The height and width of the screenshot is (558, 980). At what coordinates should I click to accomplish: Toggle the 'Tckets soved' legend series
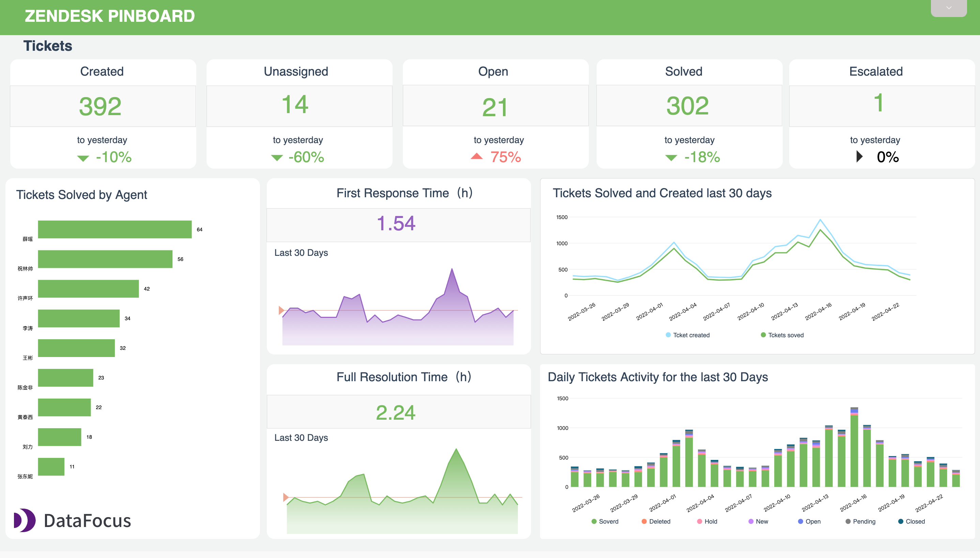[x=782, y=335]
